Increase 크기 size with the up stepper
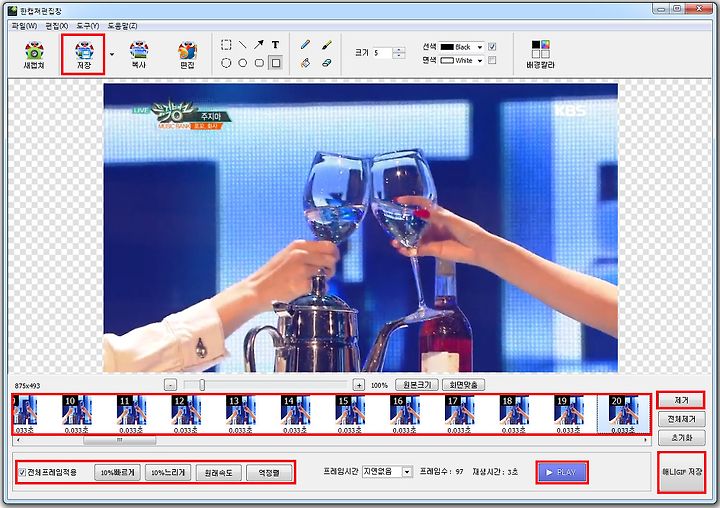Screen dimensions: 720x508 coord(399,50)
